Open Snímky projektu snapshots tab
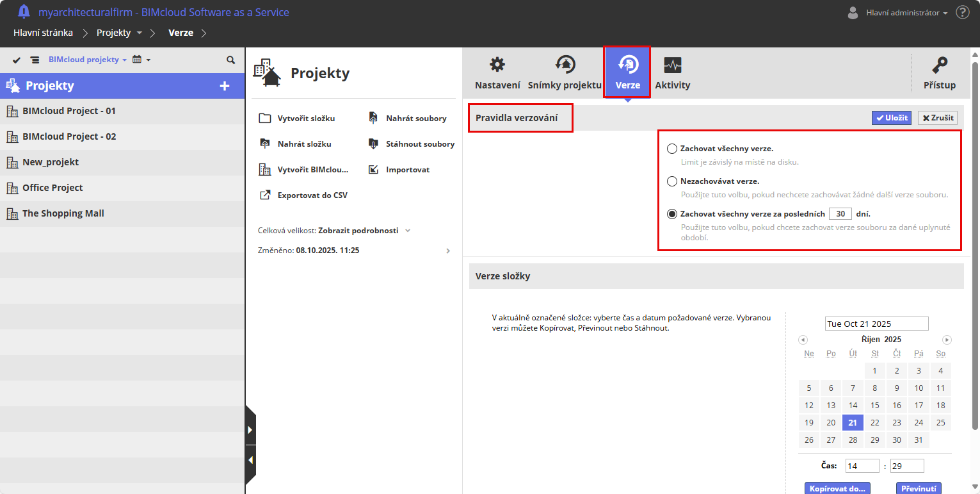The height and width of the screenshot is (494, 980). coord(565,72)
